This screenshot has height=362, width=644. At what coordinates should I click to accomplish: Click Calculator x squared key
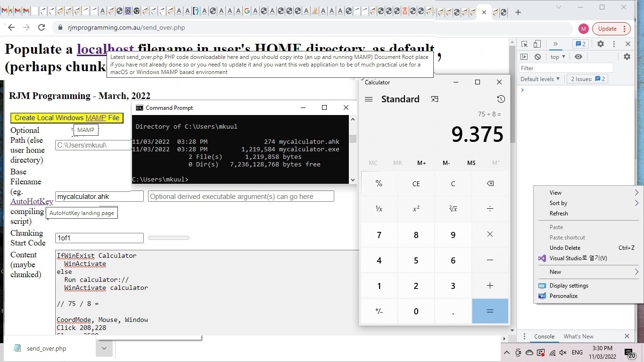click(x=416, y=209)
